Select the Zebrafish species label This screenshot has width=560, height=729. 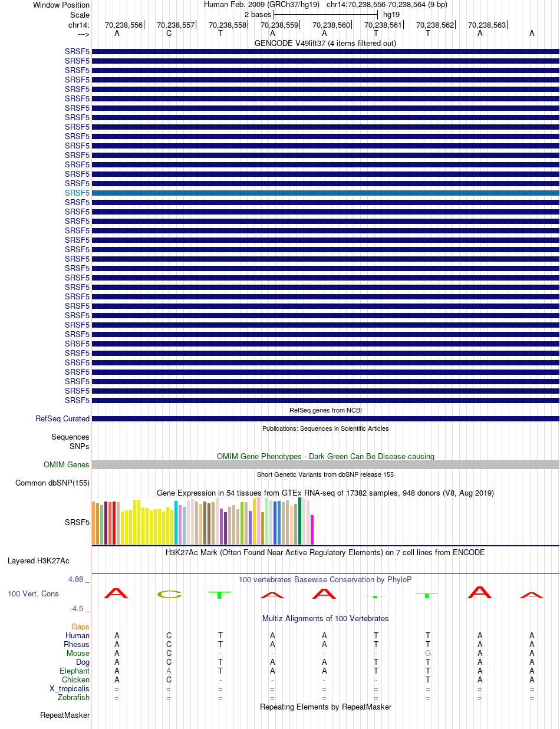tap(74, 697)
